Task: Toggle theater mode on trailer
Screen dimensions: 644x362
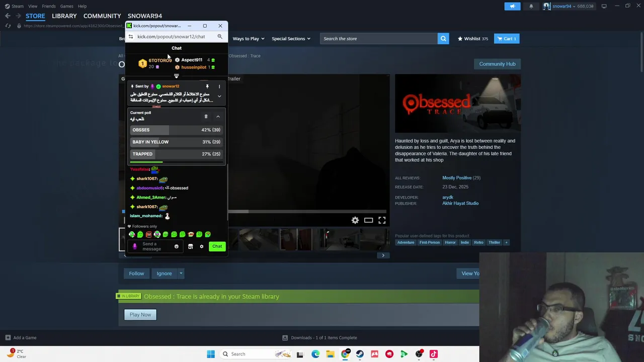Action: 368,220
